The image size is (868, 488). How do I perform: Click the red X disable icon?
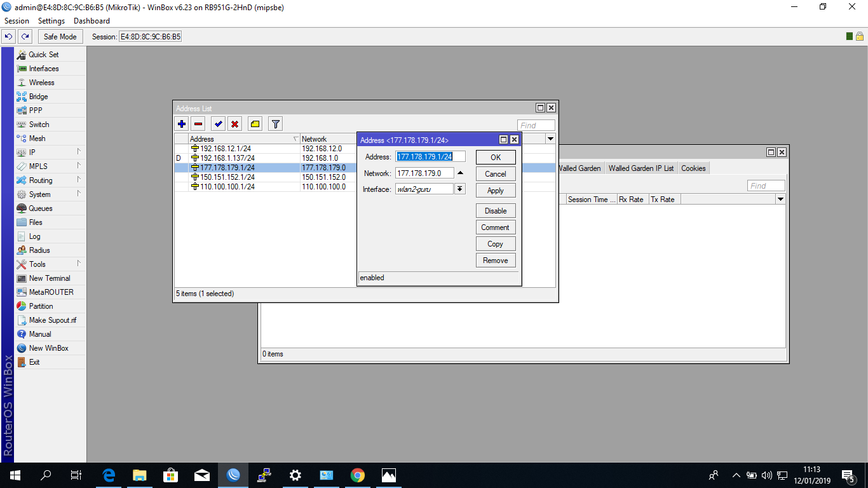pyautogui.click(x=235, y=124)
